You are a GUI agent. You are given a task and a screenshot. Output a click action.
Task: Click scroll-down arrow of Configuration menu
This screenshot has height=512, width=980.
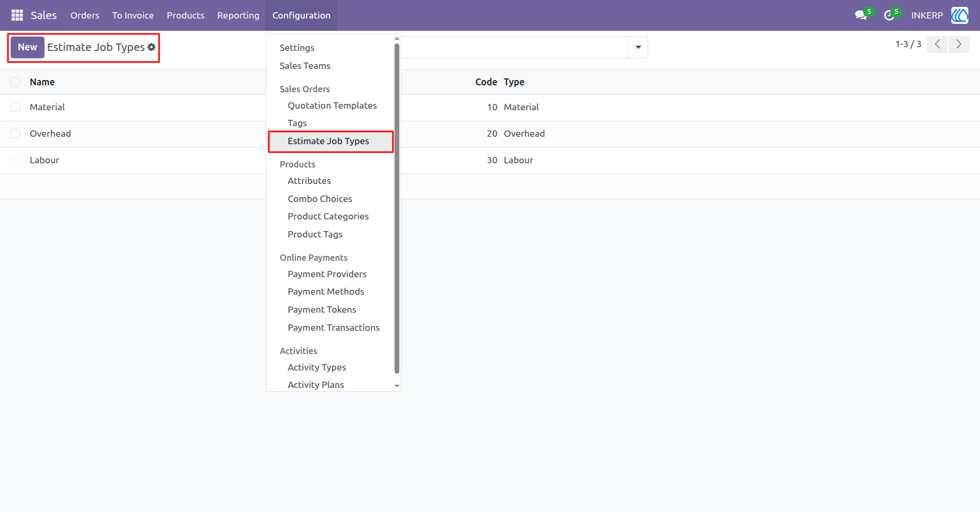pos(397,386)
